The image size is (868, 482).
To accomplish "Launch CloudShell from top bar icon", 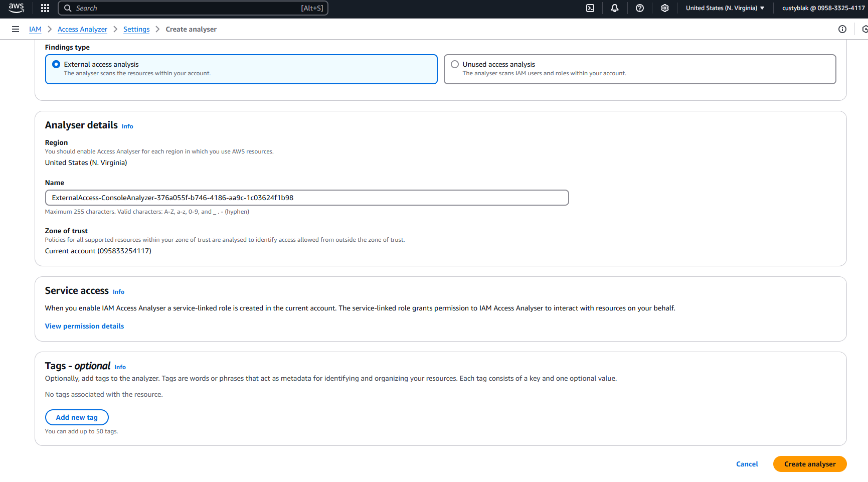I will click(x=590, y=8).
